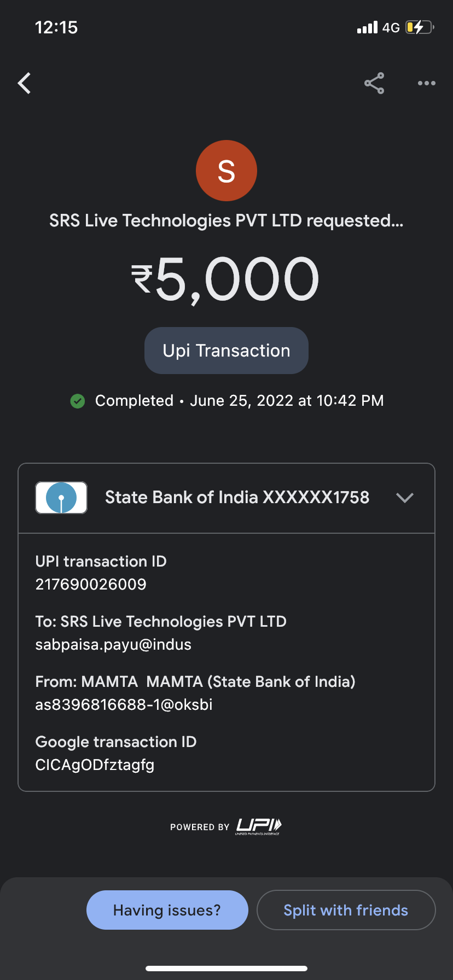Tap the cellular signal strength icon

pyautogui.click(x=367, y=27)
